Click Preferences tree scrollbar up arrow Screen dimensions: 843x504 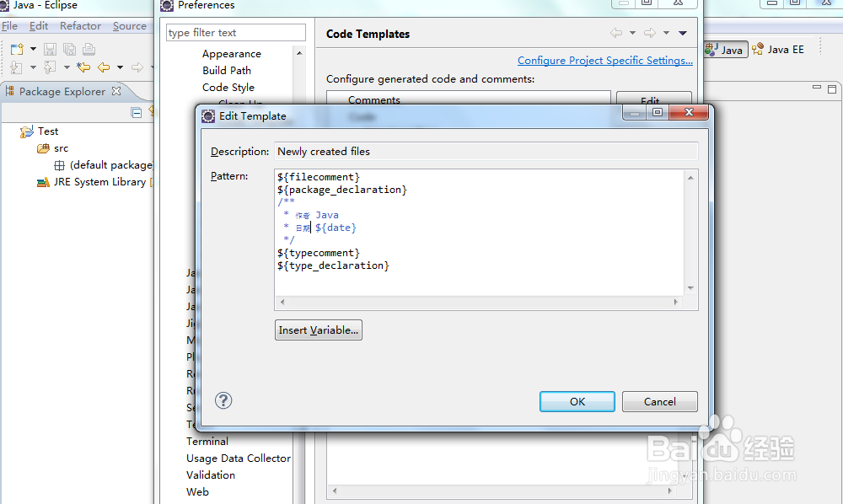299,52
